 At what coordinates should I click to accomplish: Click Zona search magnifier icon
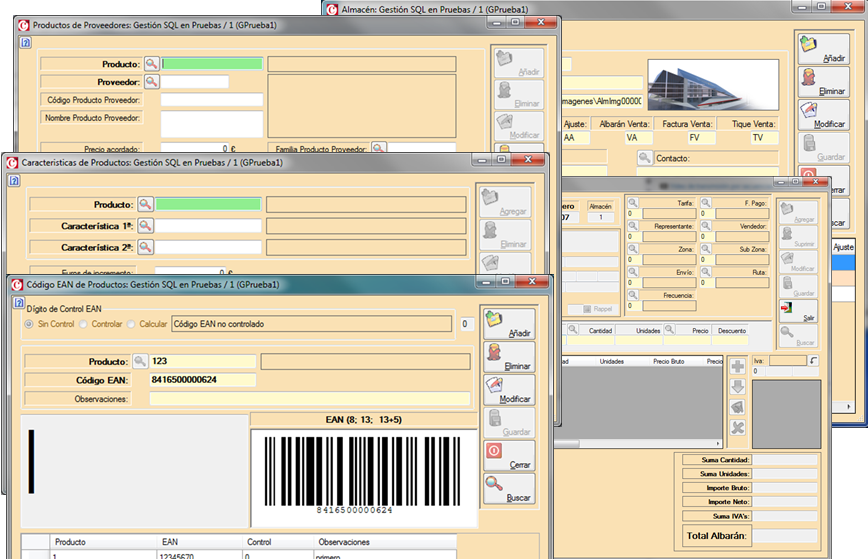[x=633, y=249]
